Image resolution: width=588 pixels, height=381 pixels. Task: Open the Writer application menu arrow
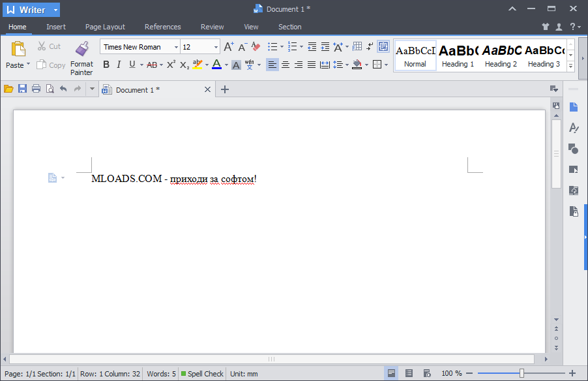coord(55,10)
